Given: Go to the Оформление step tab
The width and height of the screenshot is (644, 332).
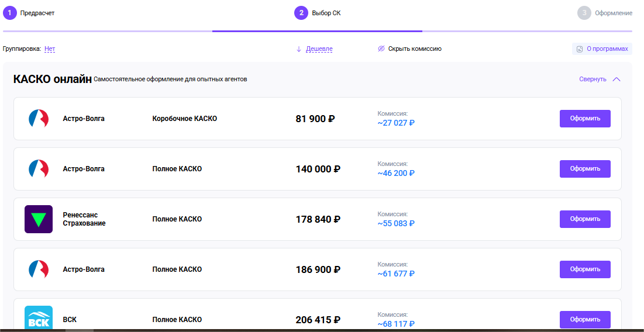Looking at the screenshot, I should [613, 13].
